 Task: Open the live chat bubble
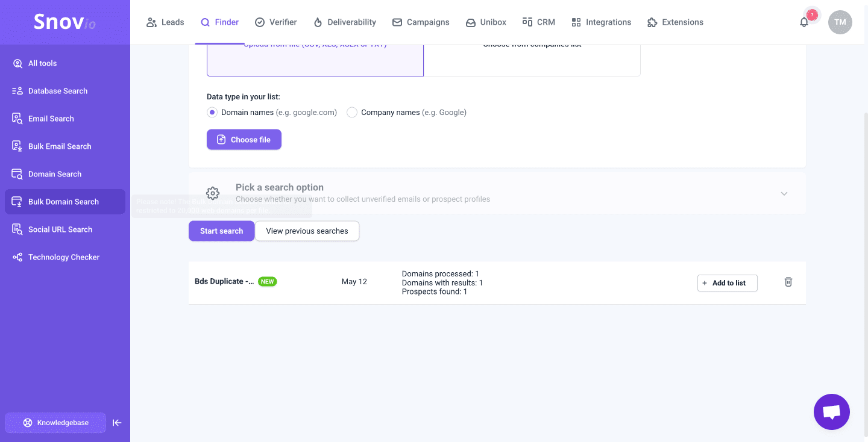pyautogui.click(x=831, y=412)
